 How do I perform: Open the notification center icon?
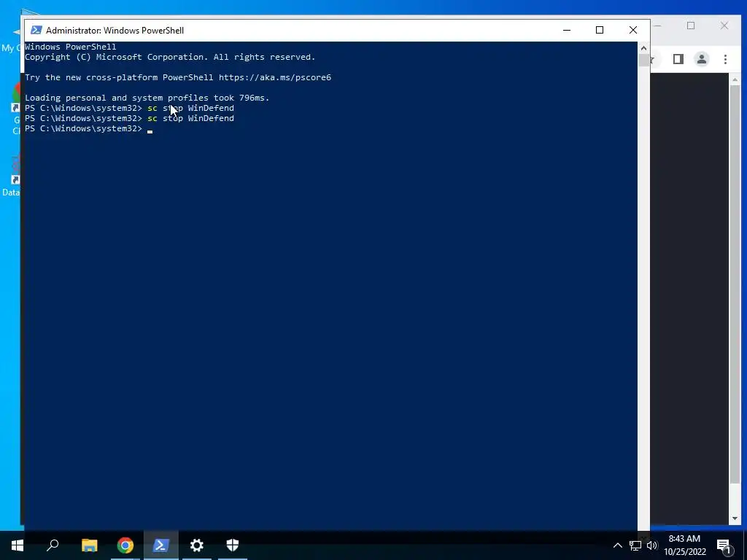coord(724,545)
